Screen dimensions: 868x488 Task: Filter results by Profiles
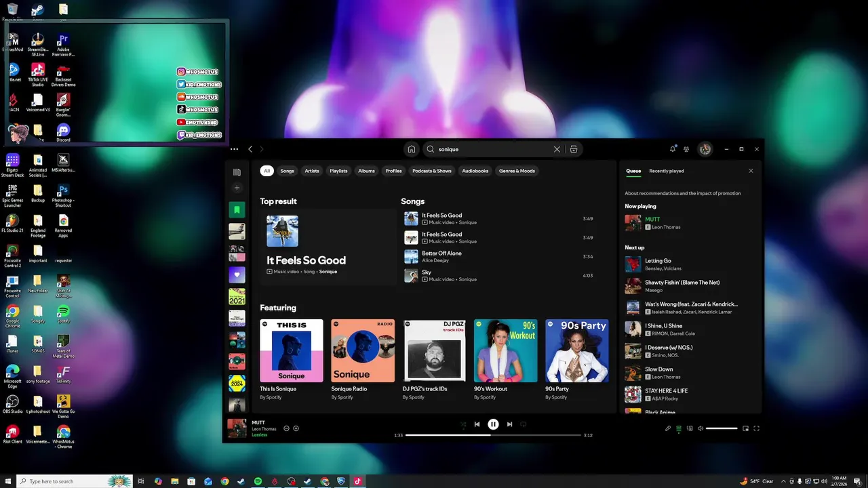[x=393, y=171]
